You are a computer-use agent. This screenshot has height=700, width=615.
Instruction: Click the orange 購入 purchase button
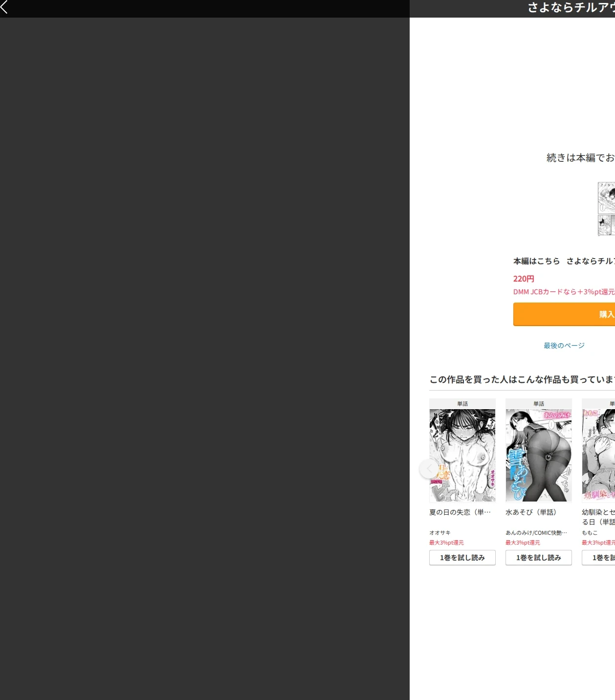564,314
